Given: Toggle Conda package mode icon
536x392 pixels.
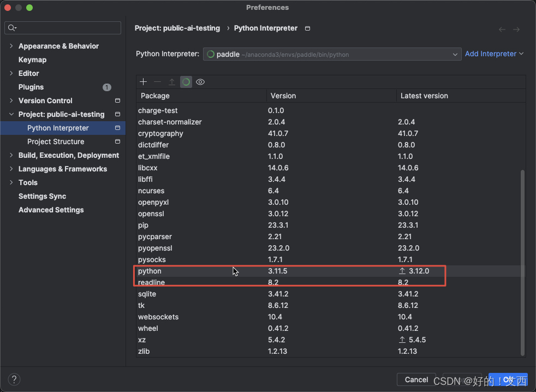Looking at the screenshot, I should [186, 81].
